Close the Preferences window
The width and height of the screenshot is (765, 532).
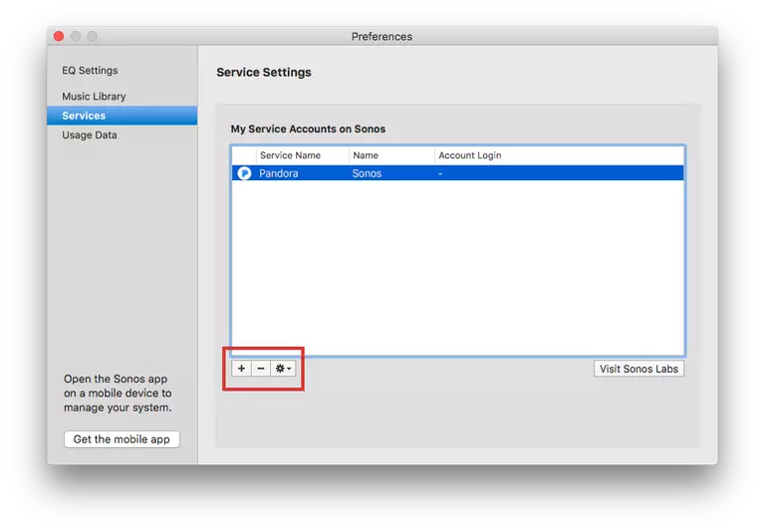point(59,37)
